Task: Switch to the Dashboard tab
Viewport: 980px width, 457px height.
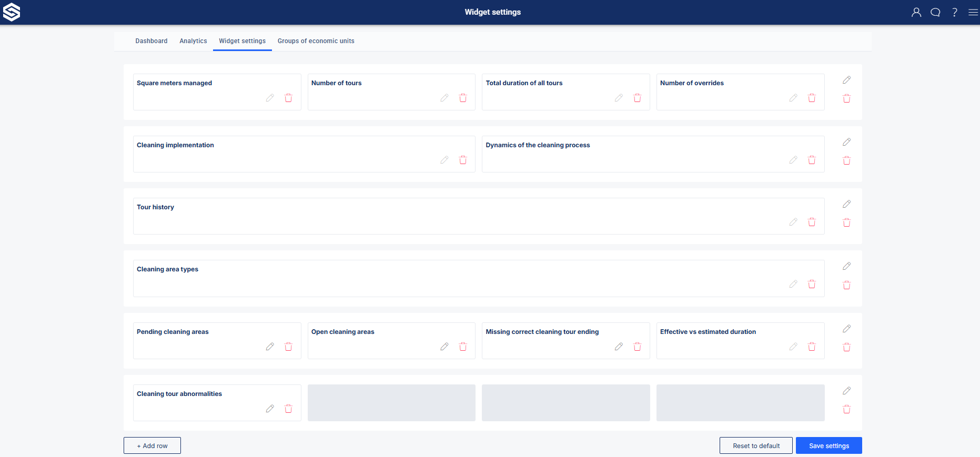Action: click(151, 41)
